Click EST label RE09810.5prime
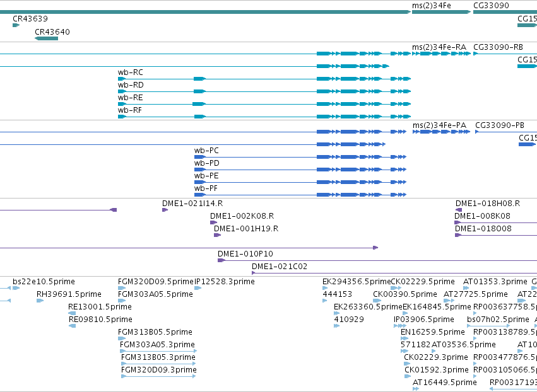The image size is (537, 392). 100,319
